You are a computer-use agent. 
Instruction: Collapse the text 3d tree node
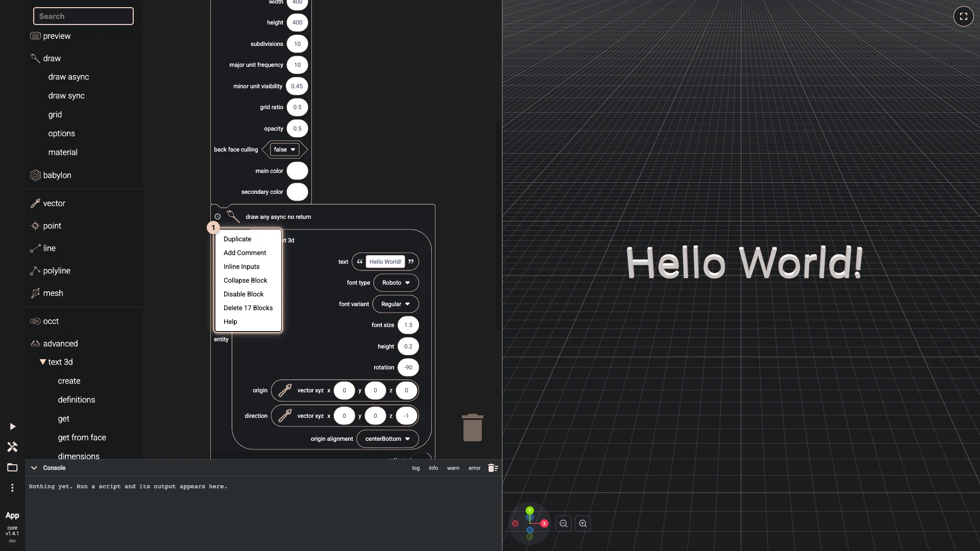43,362
